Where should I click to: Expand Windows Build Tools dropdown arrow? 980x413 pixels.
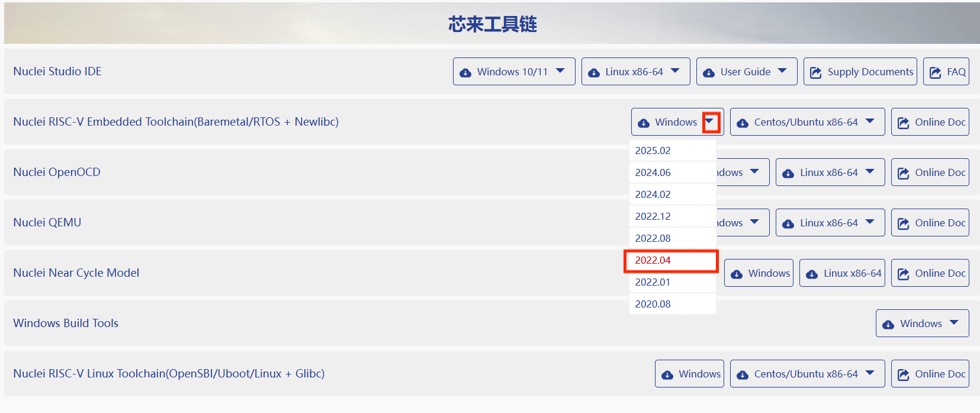pyautogui.click(x=953, y=323)
